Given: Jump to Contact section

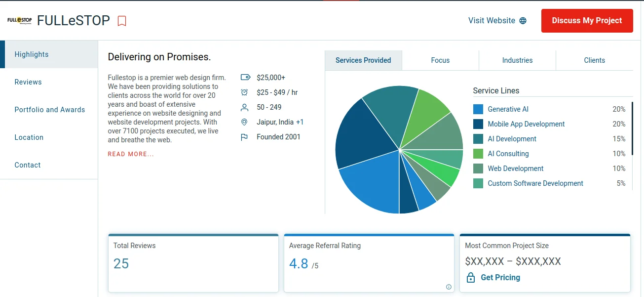Looking at the screenshot, I should (49, 165).
